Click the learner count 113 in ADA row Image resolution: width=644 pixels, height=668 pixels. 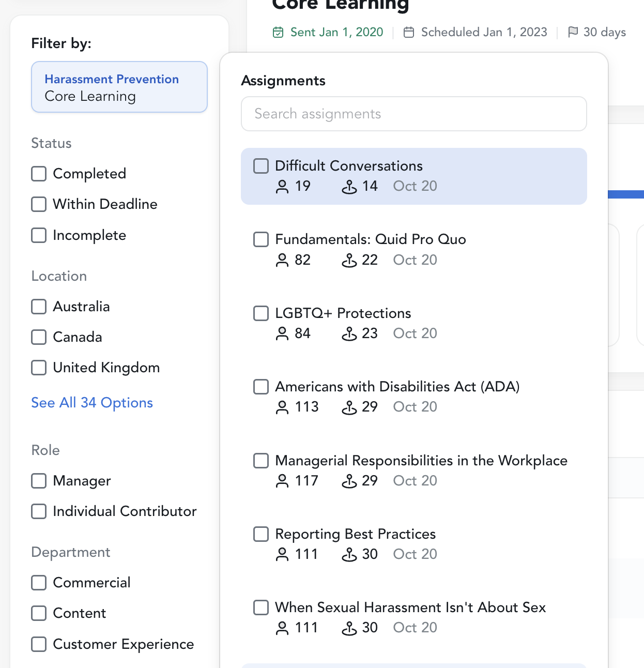tap(306, 407)
